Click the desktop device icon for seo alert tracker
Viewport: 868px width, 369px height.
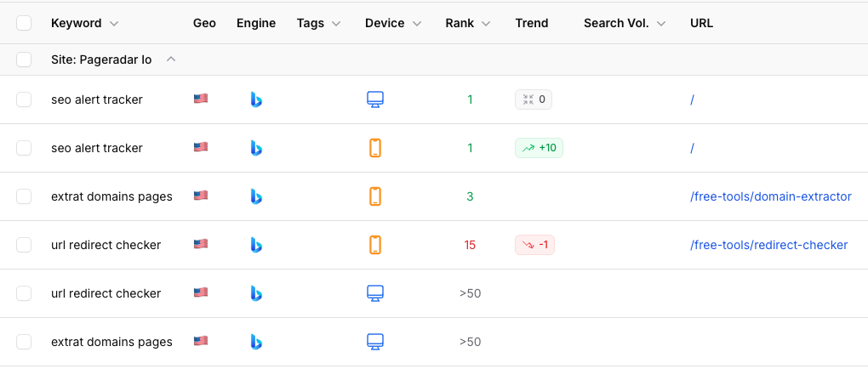375,99
